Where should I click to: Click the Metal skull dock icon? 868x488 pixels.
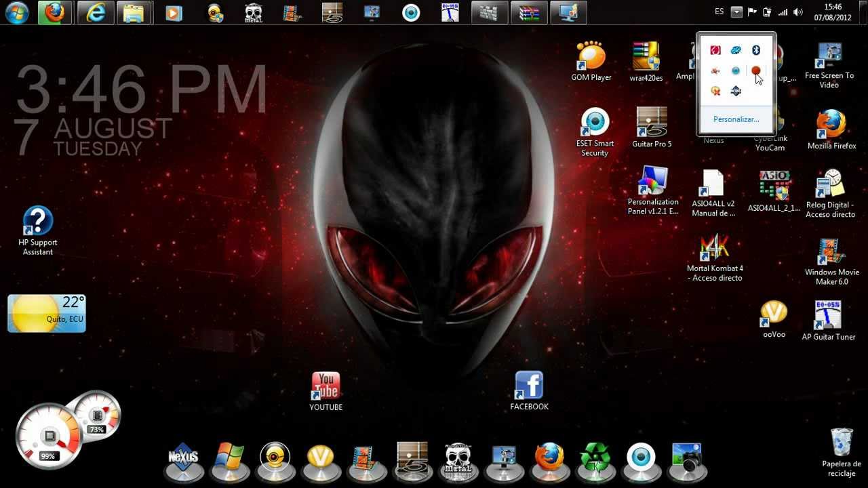click(x=458, y=458)
